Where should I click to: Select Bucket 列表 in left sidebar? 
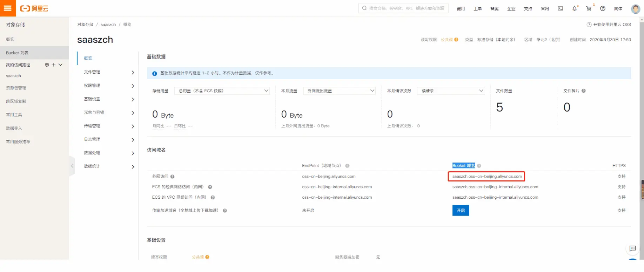pyautogui.click(x=17, y=53)
